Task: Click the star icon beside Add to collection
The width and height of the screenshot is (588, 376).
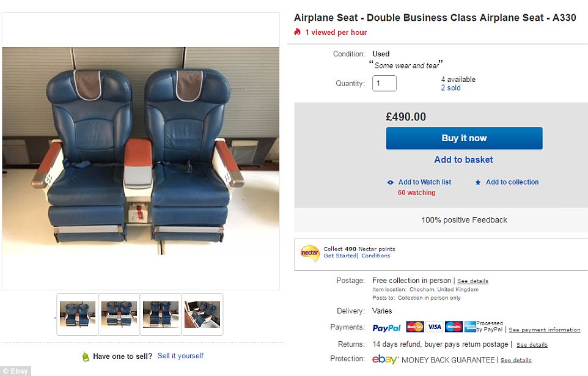Action: pyautogui.click(x=478, y=182)
